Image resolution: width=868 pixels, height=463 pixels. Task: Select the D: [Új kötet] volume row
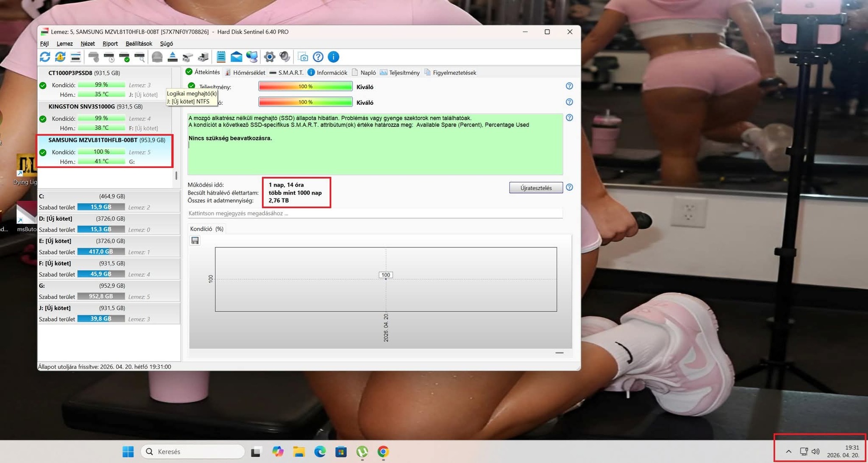109,224
